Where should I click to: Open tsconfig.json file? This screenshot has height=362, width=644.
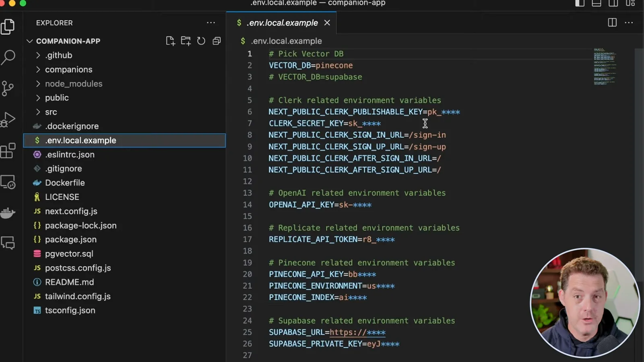(x=70, y=311)
